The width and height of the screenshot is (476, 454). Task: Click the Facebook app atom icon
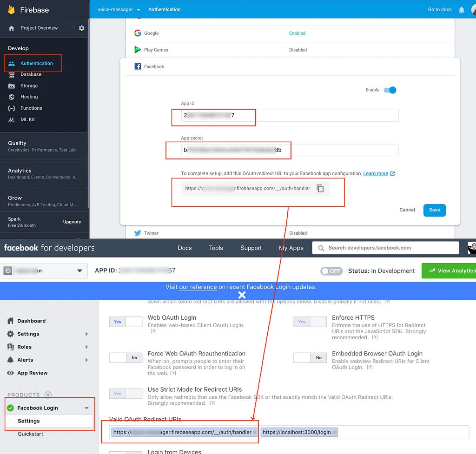point(8,271)
